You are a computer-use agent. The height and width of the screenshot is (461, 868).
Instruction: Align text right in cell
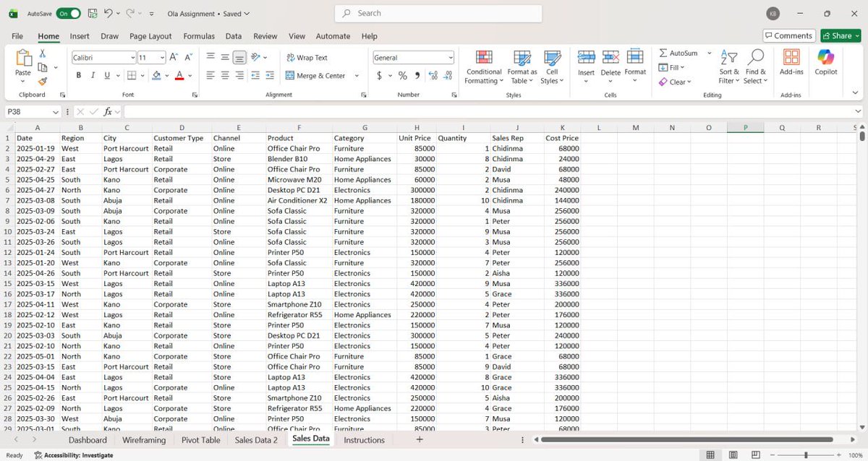(239, 75)
